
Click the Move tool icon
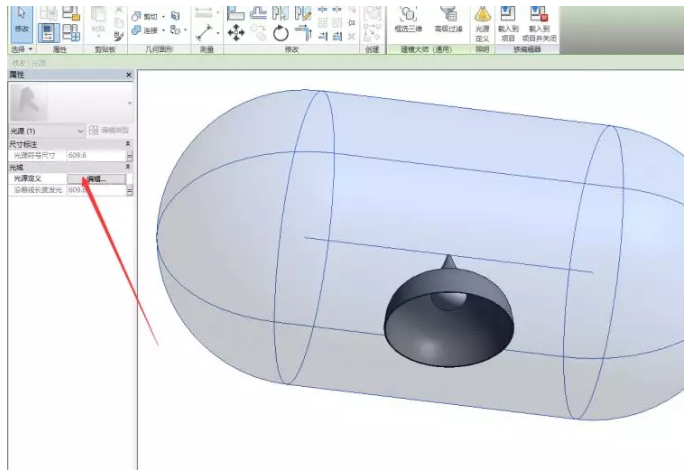point(236,32)
